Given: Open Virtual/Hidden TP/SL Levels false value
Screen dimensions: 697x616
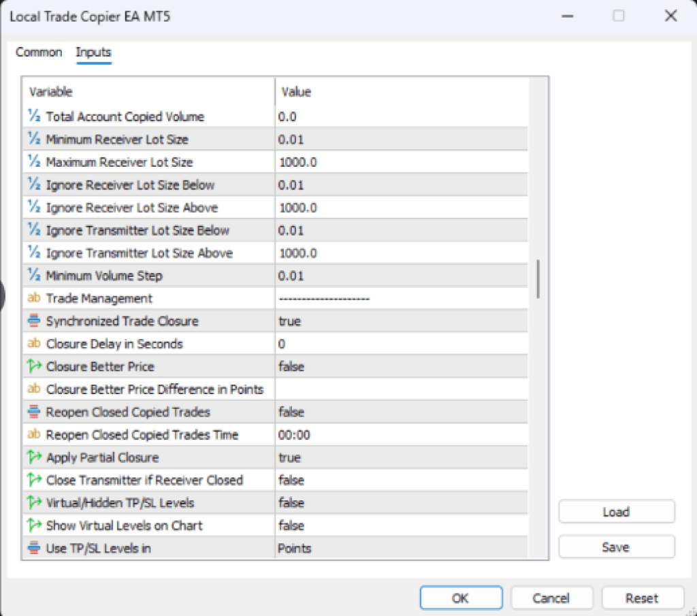Looking at the screenshot, I should pos(402,502).
